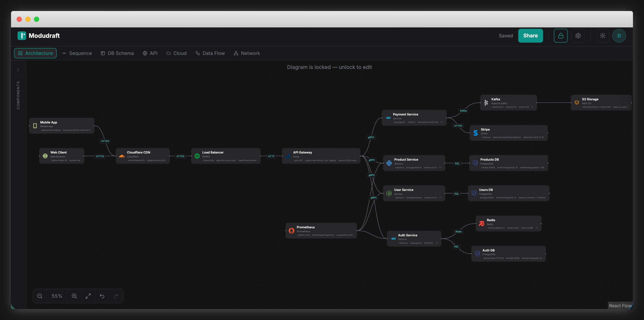The height and width of the screenshot is (320, 644).
Task: Click gRPC label toward Payment Service
Action: [x=371, y=137]
